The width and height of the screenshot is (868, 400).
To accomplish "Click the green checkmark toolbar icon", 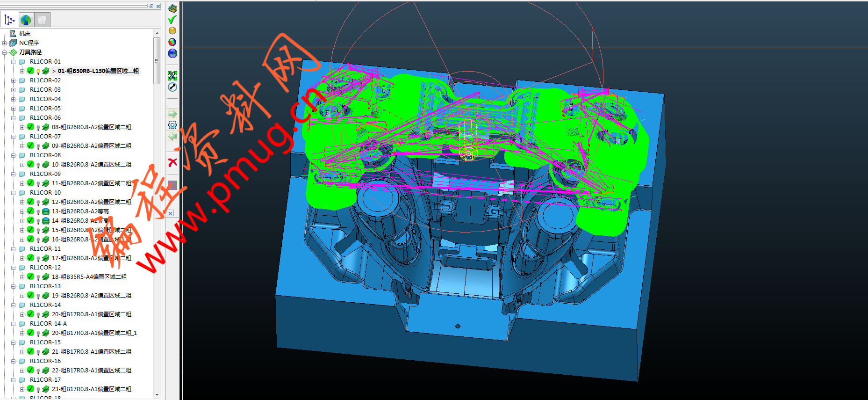I will pos(172,20).
